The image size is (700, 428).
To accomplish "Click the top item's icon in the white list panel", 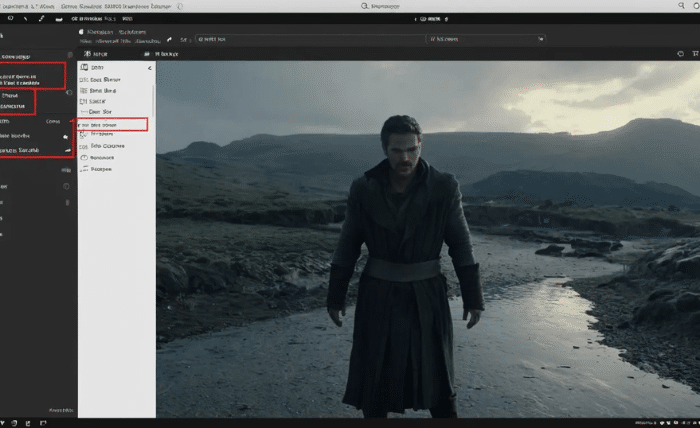I will tap(84, 67).
